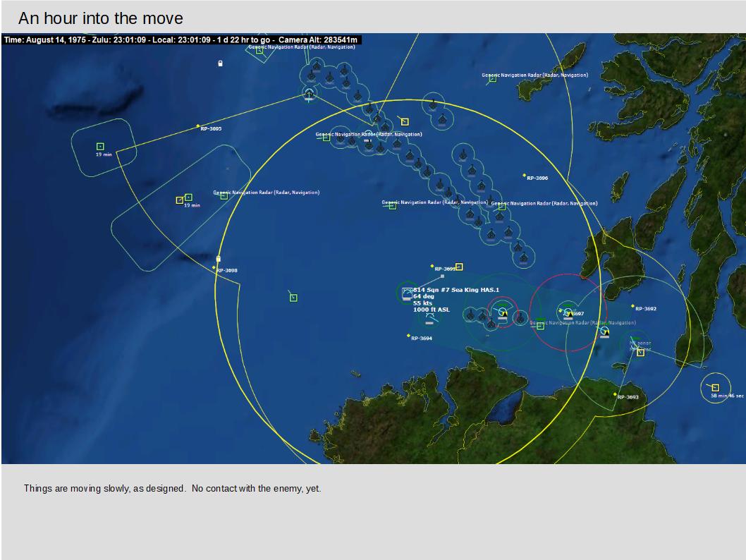The image size is (746, 560).
Task: Click the 'Time: August 14, 1975' status text
Action: click(44, 40)
